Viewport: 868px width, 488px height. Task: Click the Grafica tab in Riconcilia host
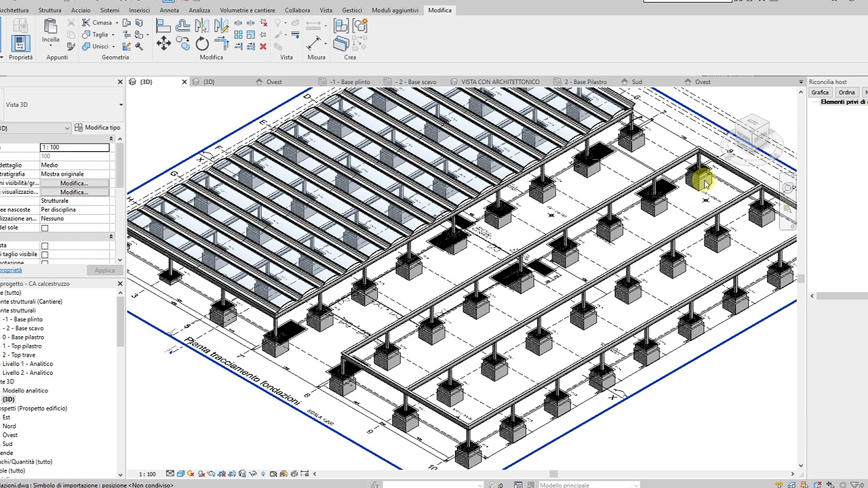[x=820, y=92]
